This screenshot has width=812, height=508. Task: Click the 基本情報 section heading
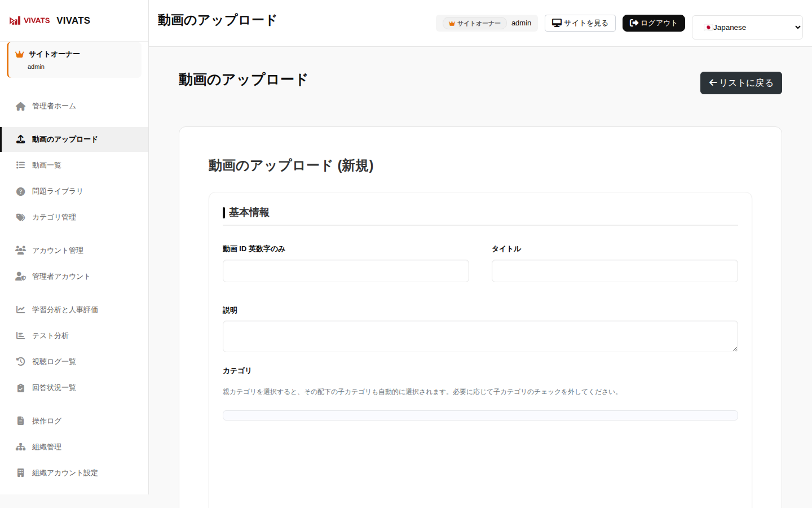(x=249, y=212)
